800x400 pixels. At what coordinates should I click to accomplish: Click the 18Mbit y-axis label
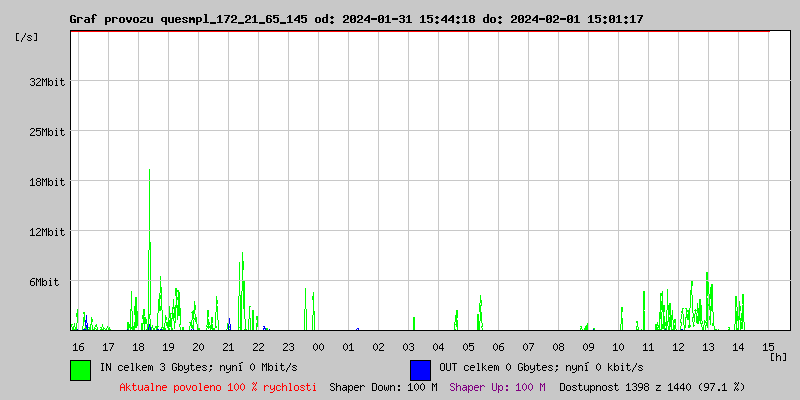[47, 182]
